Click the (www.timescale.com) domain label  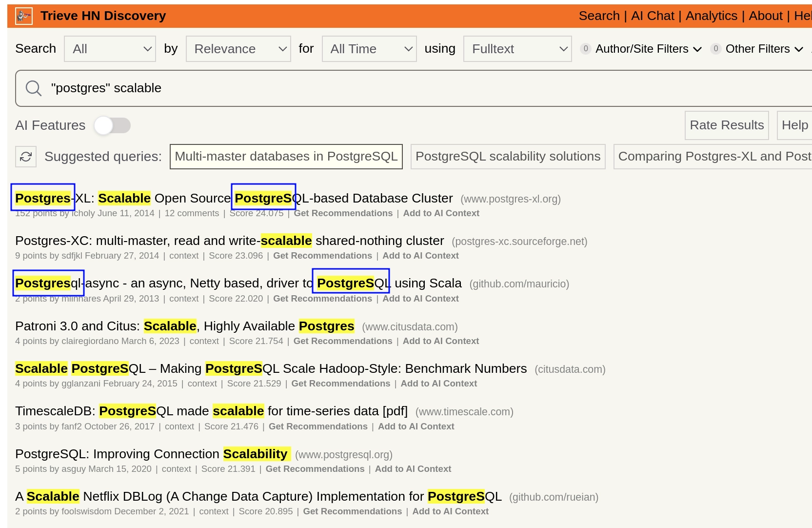[464, 412]
